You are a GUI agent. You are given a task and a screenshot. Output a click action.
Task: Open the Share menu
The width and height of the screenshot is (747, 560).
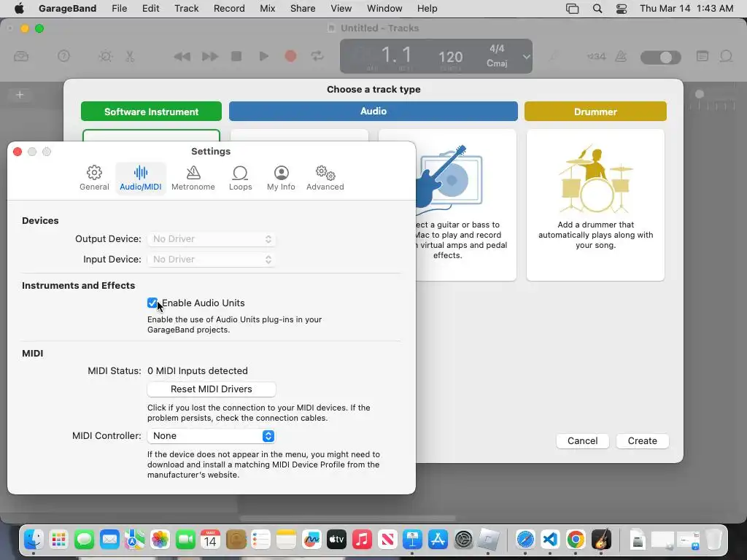tap(303, 9)
